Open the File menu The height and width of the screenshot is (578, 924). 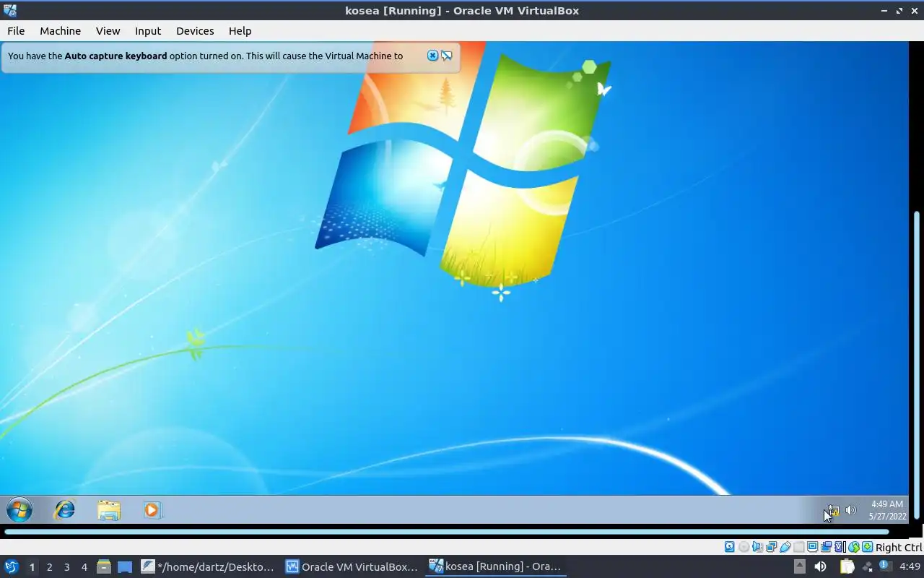pos(16,30)
